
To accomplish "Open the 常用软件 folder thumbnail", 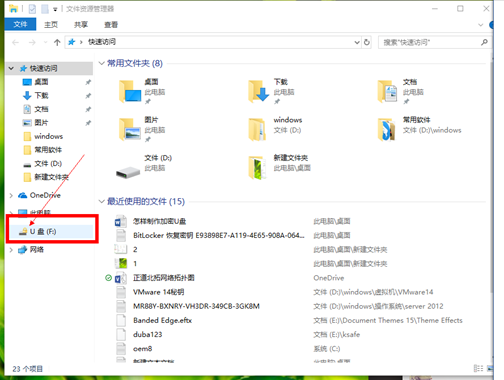I will point(387,129).
